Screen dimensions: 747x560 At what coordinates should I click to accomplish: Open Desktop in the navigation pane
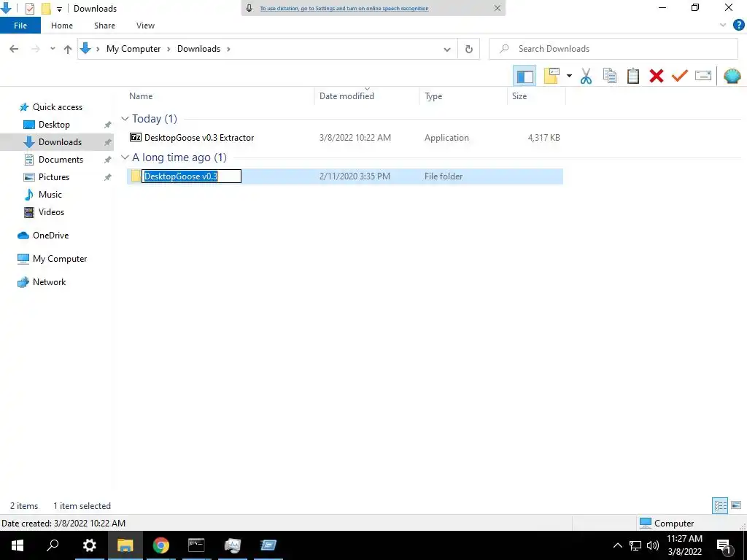(54, 125)
